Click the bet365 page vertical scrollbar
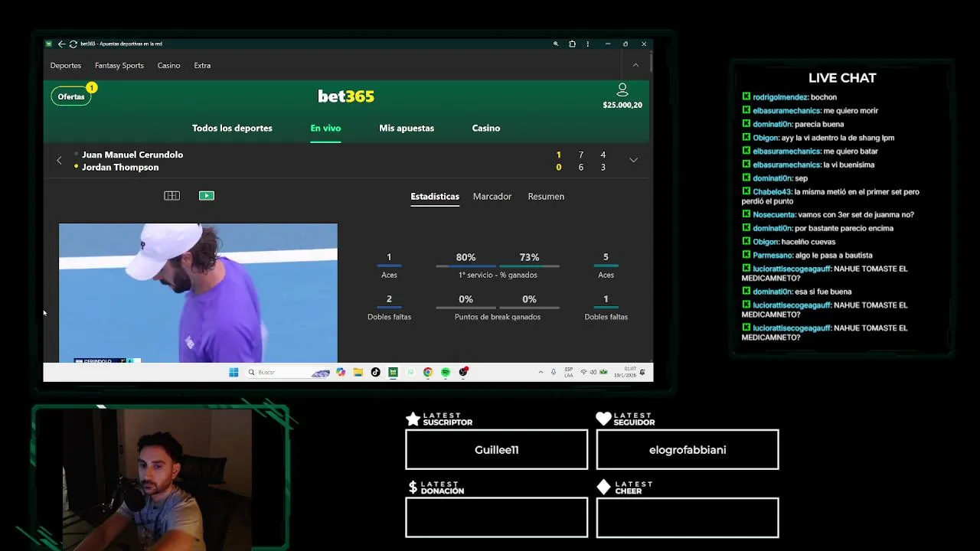The height and width of the screenshot is (551, 980). 651,63
